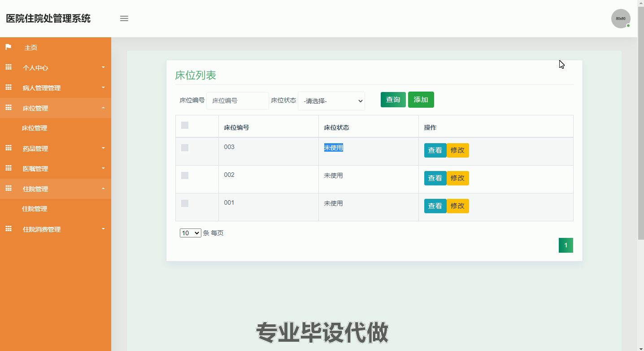Screen dimensions: 644x351
Task: Click bed number cell 003
Action: [x=229, y=147]
